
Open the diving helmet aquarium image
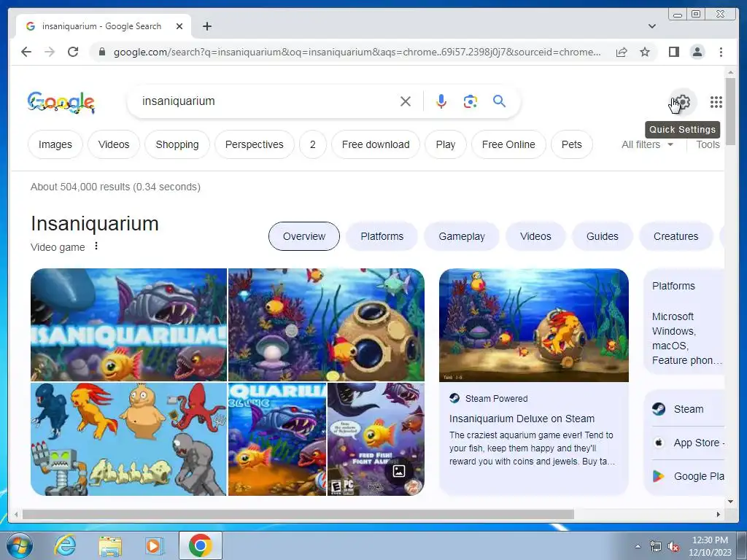(x=326, y=324)
